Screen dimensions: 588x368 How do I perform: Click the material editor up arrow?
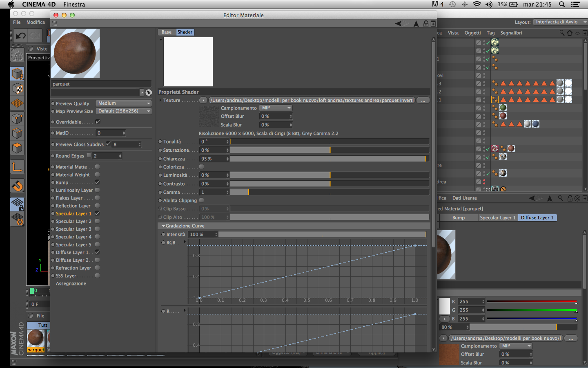coord(416,24)
